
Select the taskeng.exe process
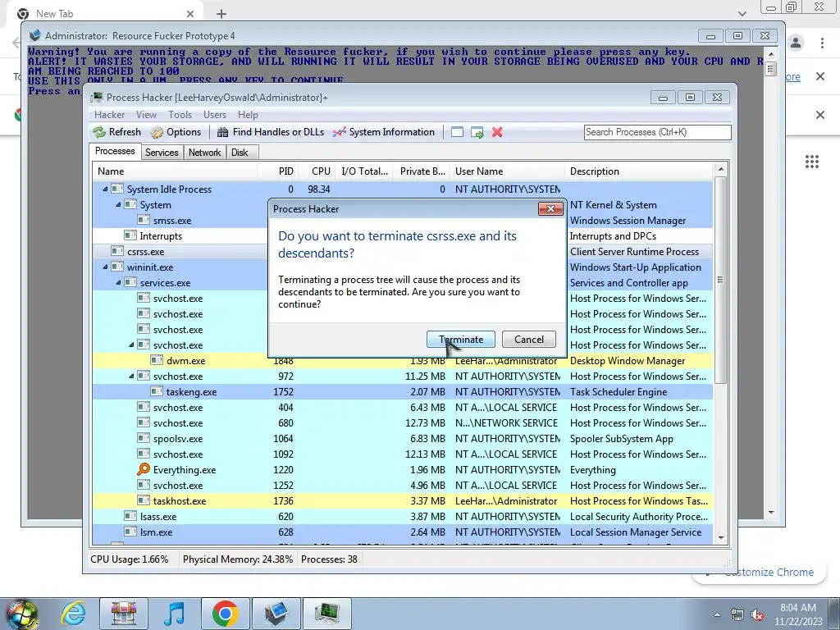click(x=402, y=391)
